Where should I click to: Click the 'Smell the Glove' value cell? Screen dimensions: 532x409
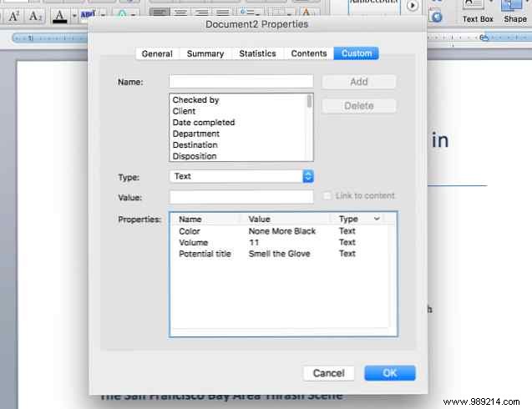click(279, 254)
